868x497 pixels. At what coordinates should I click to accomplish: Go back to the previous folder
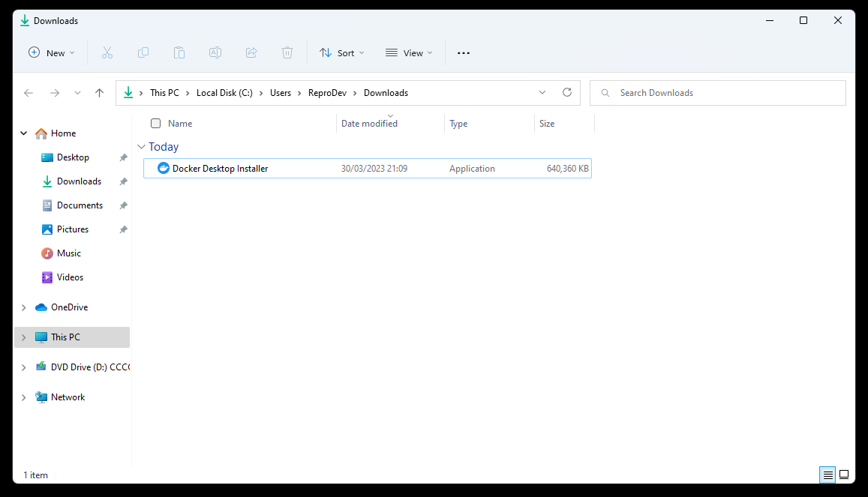(29, 92)
